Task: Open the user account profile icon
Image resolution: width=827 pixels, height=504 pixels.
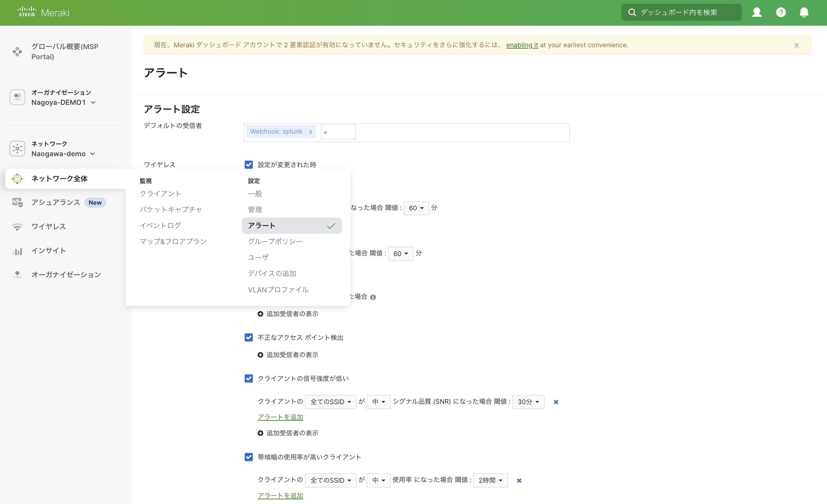Action: (x=757, y=12)
